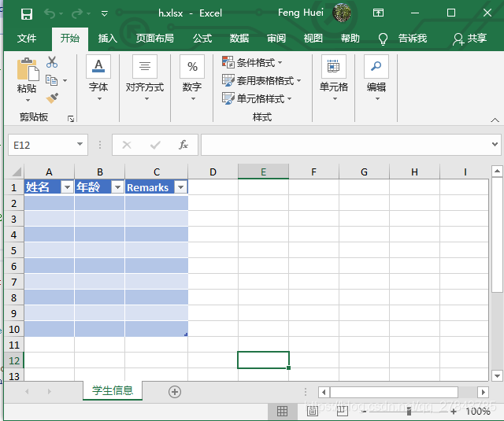The height and width of the screenshot is (421, 504).
Task: Open 单元格样式 cell styles
Action: click(x=257, y=98)
